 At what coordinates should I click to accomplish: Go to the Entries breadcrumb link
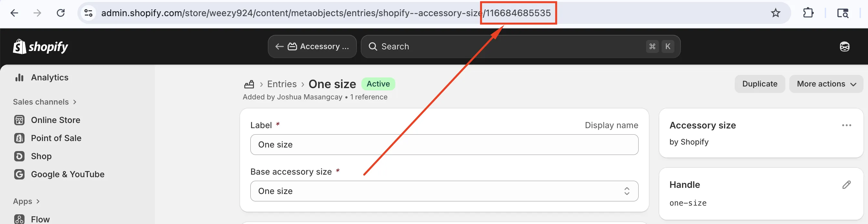pos(282,84)
